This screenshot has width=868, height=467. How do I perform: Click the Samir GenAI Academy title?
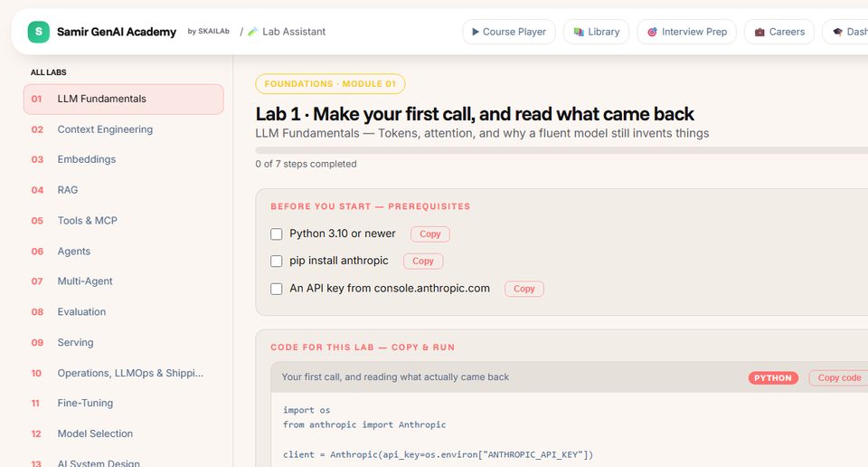coord(117,33)
